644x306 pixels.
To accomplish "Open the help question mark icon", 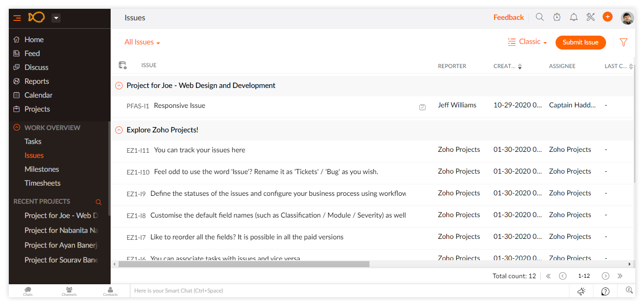I will coord(605,291).
